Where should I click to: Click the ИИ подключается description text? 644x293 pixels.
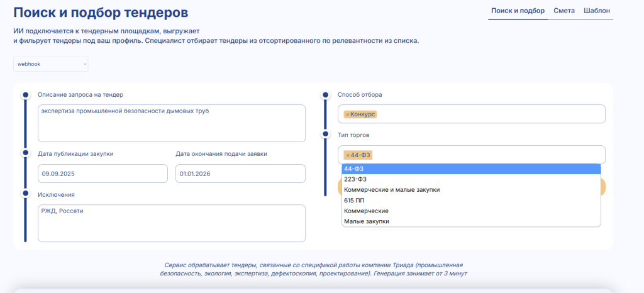(x=216, y=36)
